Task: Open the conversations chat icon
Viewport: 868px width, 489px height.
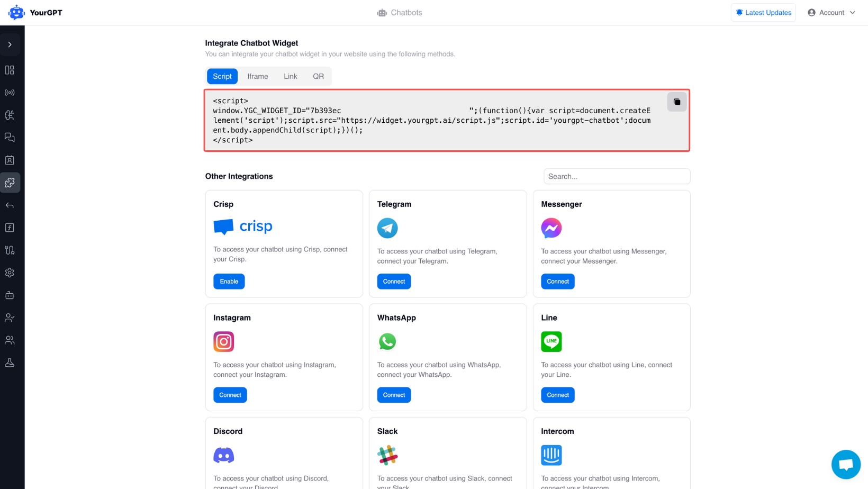Action: pyautogui.click(x=10, y=137)
